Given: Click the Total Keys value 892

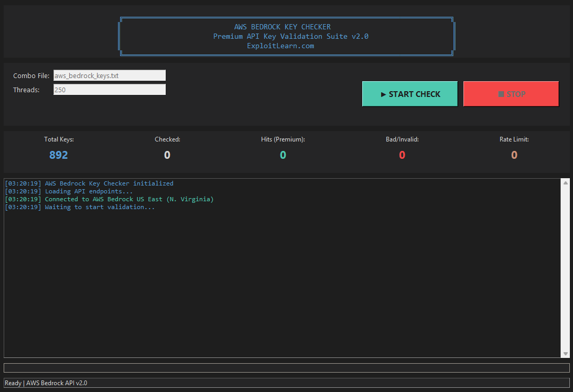Looking at the screenshot, I should 59,155.
